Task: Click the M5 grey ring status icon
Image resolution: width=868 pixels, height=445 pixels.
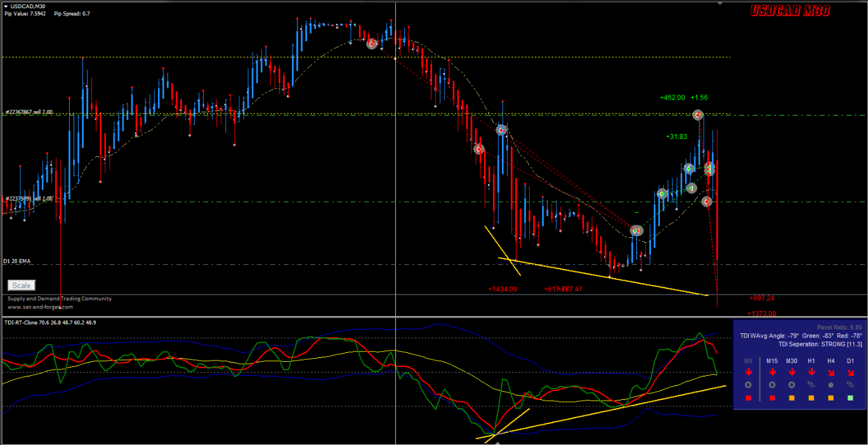Action: 748,385
